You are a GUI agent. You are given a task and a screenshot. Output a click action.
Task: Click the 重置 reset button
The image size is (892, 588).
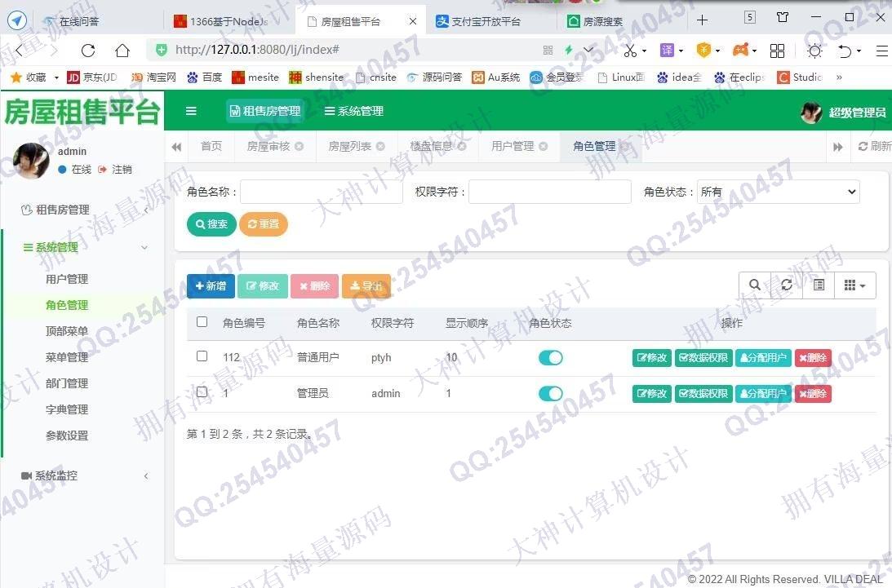click(x=264, y=223)
